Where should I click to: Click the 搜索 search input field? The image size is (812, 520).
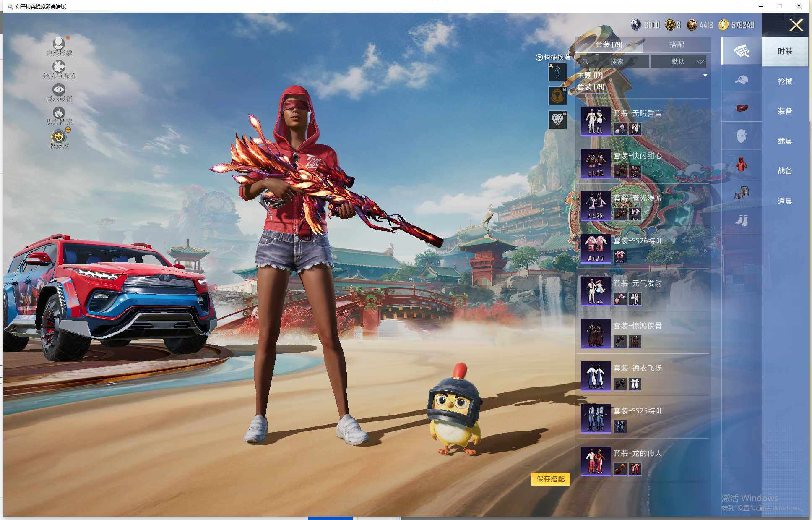[x=616, y=62]
